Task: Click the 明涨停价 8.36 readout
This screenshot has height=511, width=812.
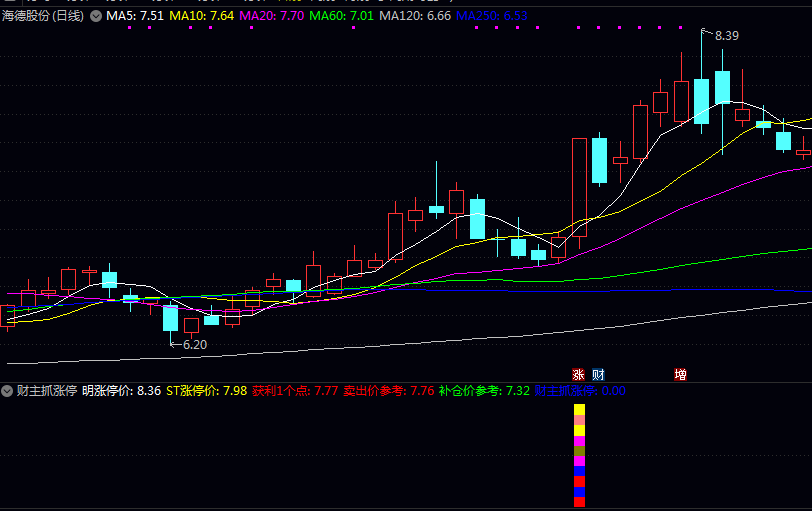Action: tap(121, 390)
